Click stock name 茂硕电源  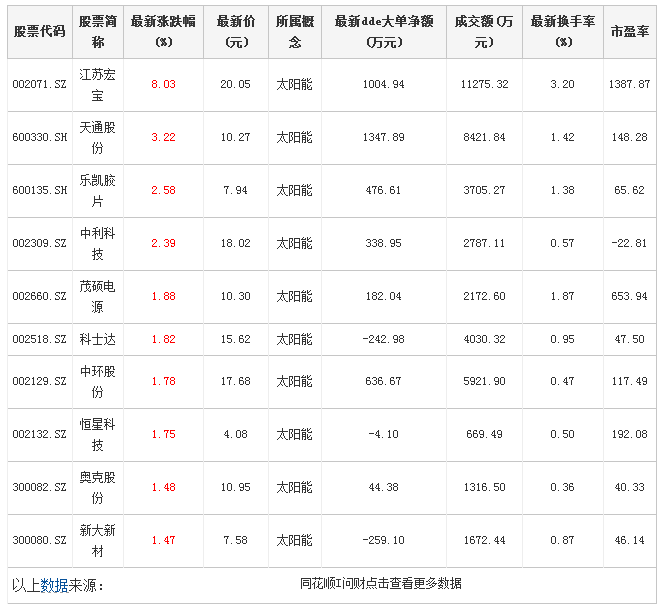[98, 296]
